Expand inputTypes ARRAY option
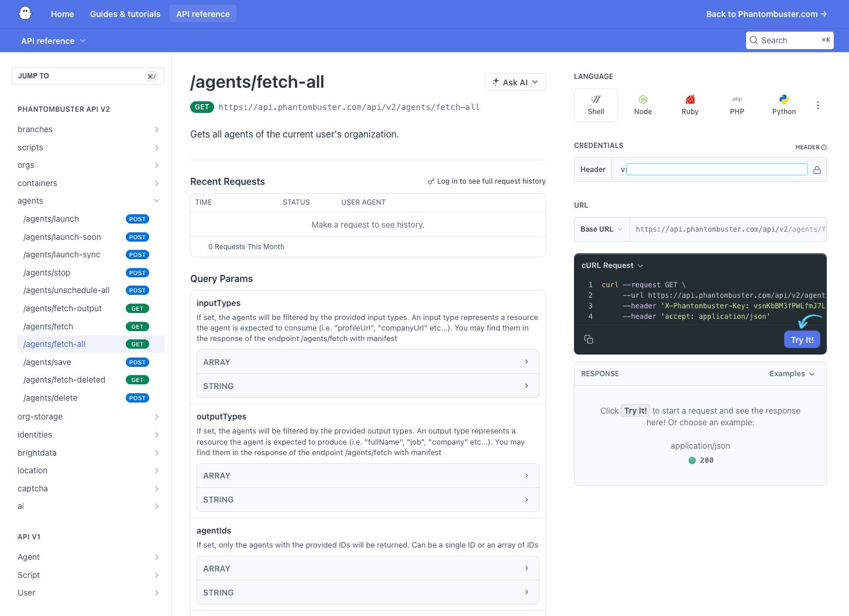 [368, 362]
